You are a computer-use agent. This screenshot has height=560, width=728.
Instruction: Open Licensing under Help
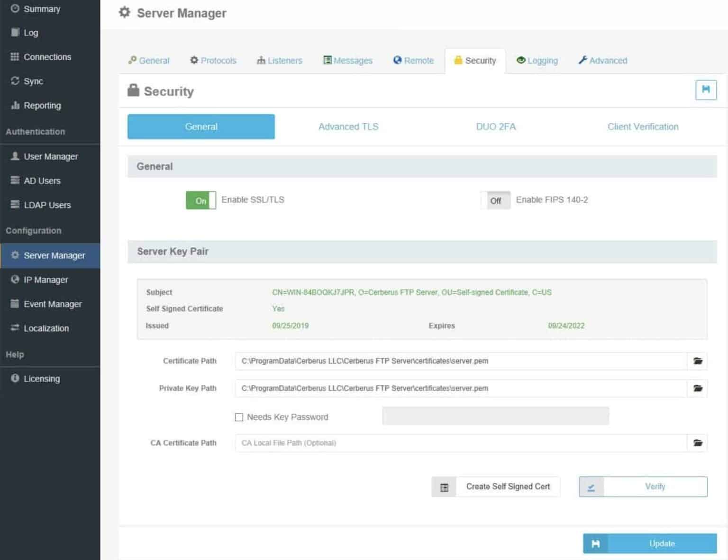click(x=42, y=379)
